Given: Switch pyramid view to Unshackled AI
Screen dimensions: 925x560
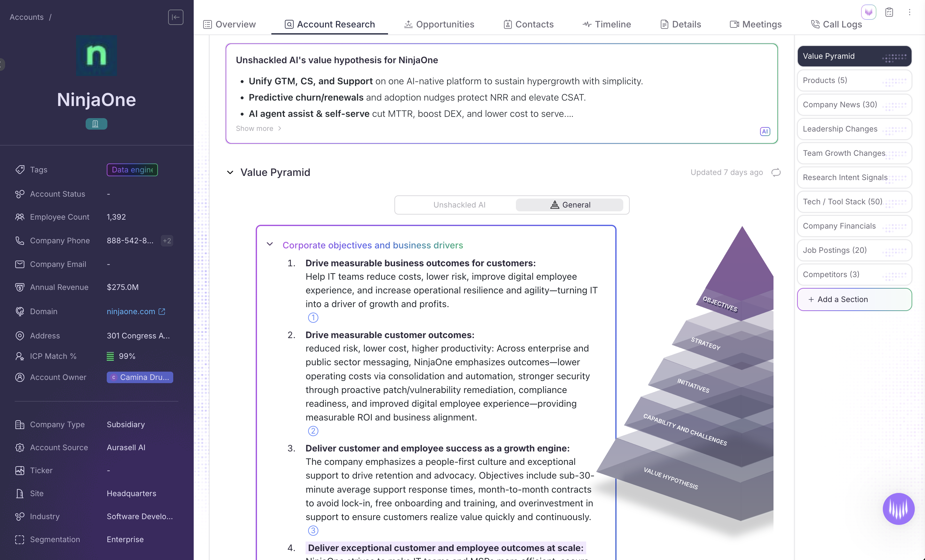Looking at the screenshot, I should 459,205.
